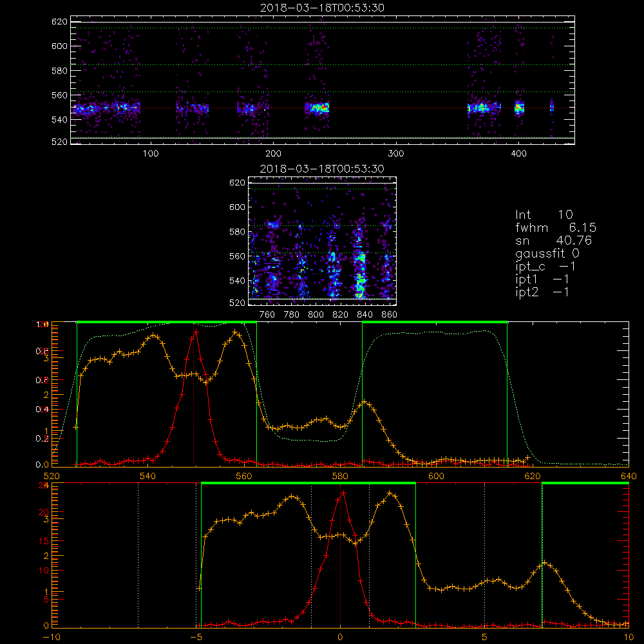Click x-axis label 540 on the profile plot
This screenshot has height=644, width=644.
click(x=148, y=476)
